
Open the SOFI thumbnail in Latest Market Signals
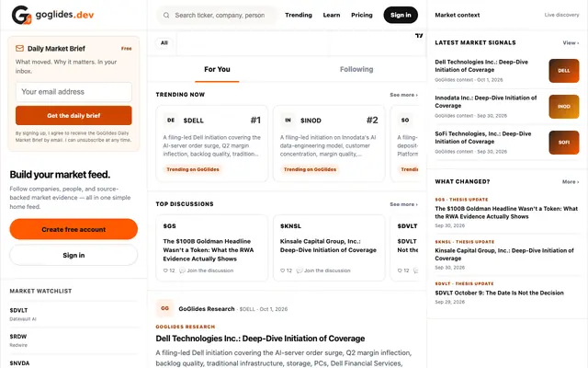[563, 143]
